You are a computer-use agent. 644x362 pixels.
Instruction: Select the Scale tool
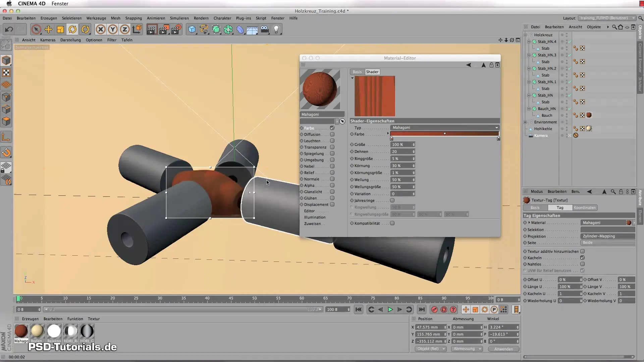tap(60, 29)
